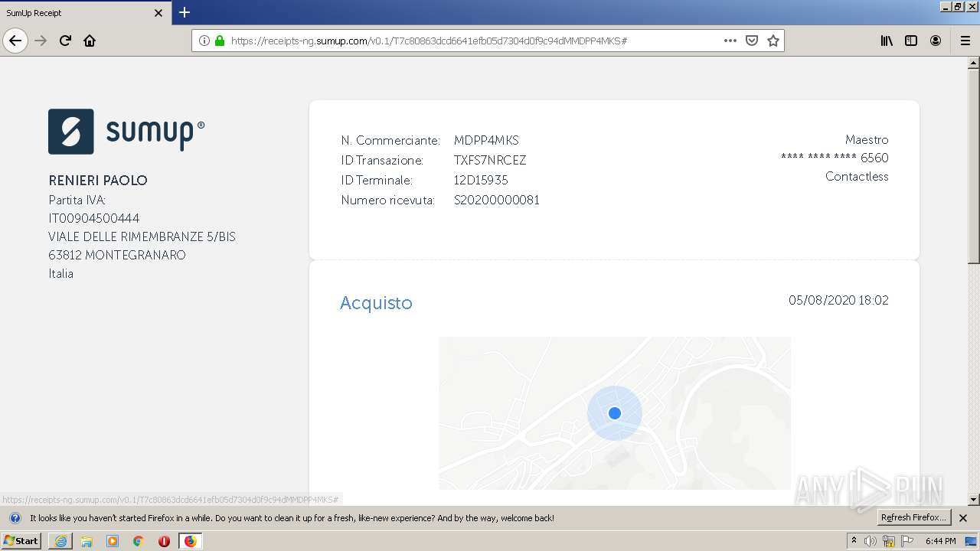This screenshot has height=551, width=980.
Task: Open the Firefox home page
Action: click(x=90, y=41)
